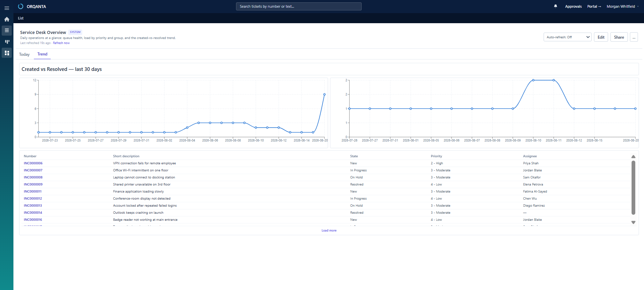
Task: Open the list view sidebar icon
Action: [7, 31]
